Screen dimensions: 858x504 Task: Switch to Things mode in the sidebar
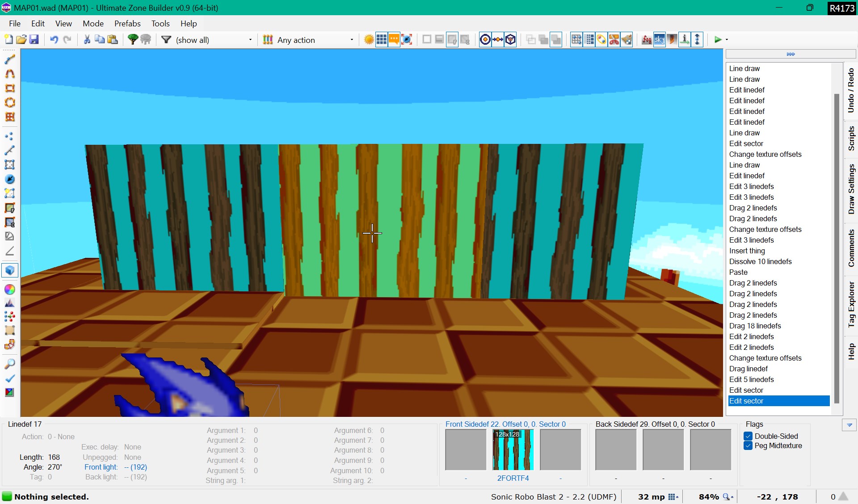(x=9, y=179)
